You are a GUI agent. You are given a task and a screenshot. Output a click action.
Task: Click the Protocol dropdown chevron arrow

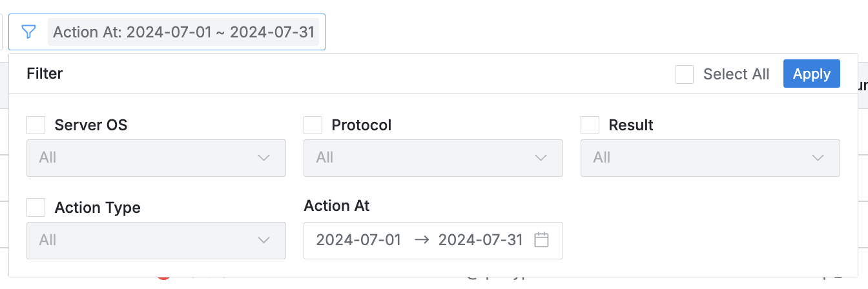tap(541, 157)
